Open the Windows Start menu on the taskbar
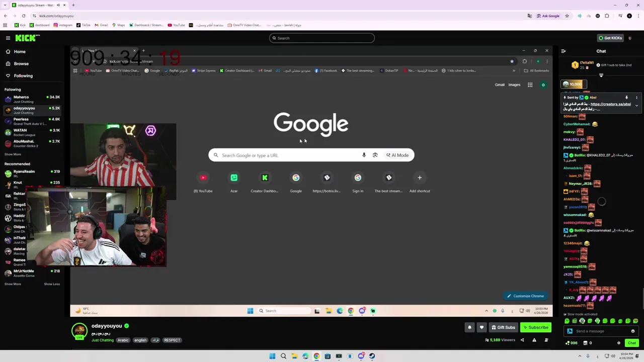 (x=272, y=356)
